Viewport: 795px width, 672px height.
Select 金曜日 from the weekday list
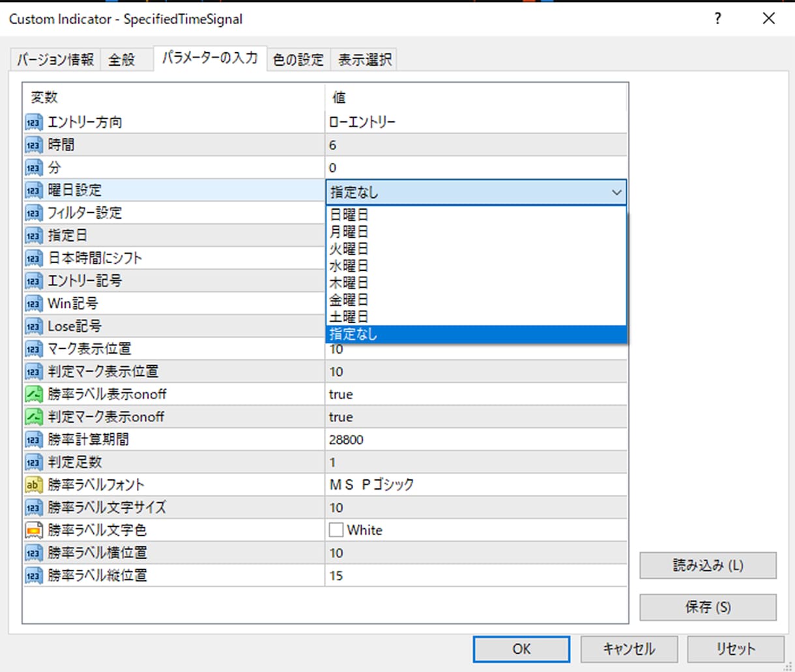(x=476, y=300)
